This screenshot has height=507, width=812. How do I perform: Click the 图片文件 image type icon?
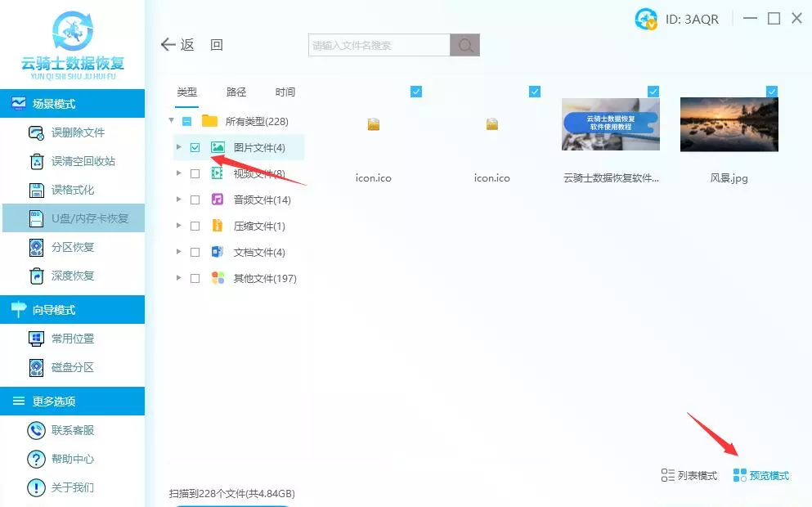(x=218, y=147)
